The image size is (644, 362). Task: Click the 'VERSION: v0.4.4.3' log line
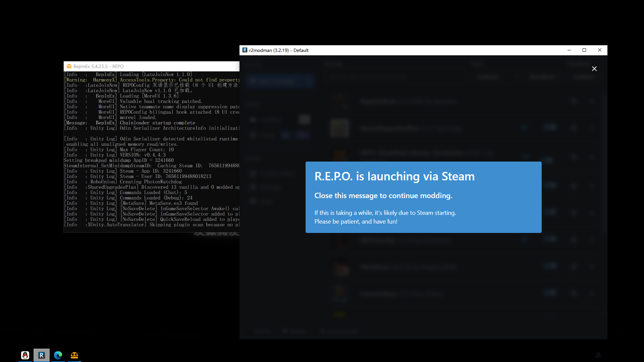(x=115, y=155)
